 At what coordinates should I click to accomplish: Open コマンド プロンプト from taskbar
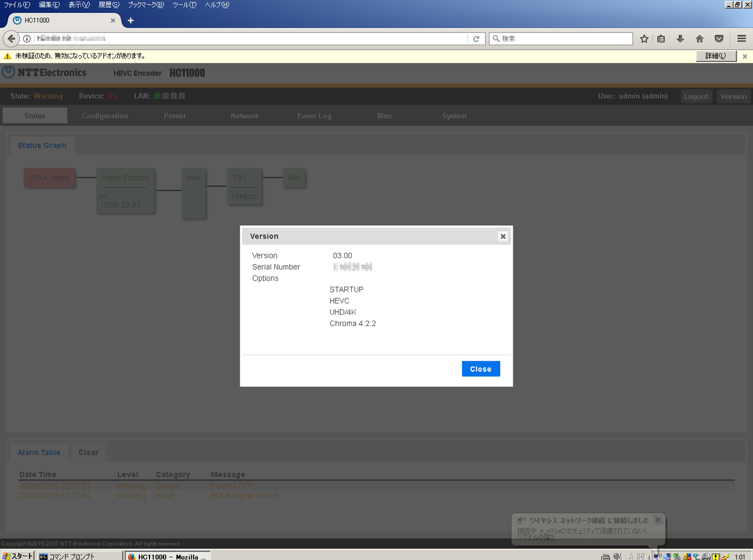click(79, 556)
